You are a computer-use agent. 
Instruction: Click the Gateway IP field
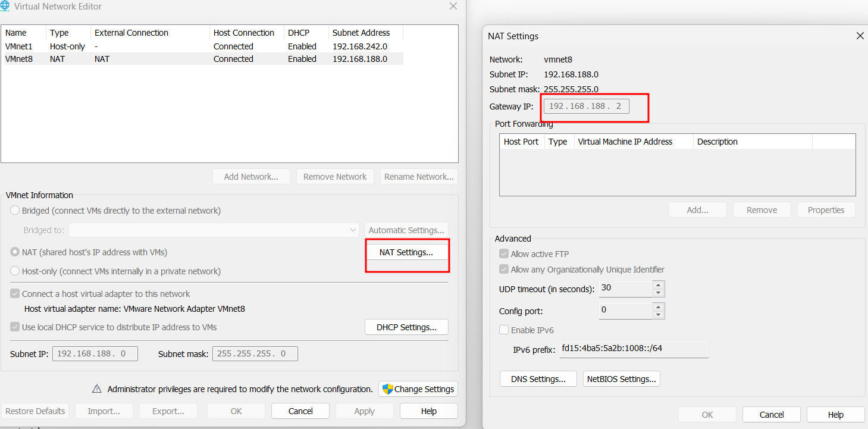click(x=587, y=107)
